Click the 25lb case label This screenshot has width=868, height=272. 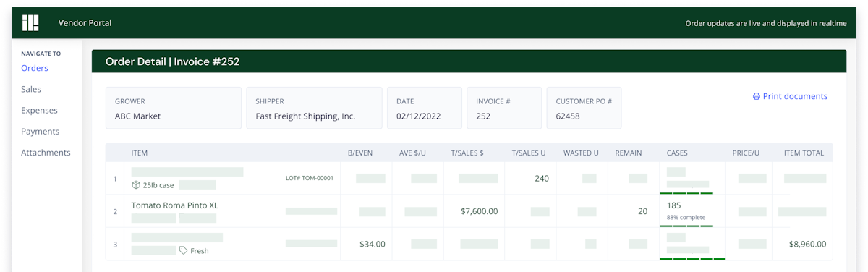point(158,185)
